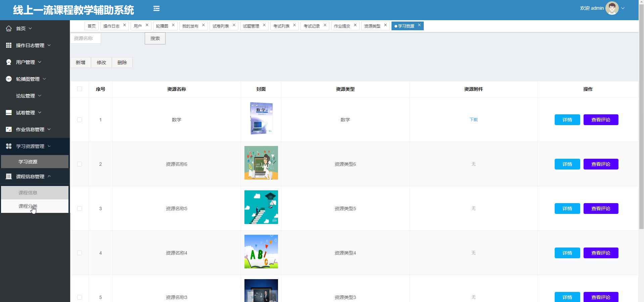Close the 考试记录 tab
The image size is (644, 302).
coord(325,25)
